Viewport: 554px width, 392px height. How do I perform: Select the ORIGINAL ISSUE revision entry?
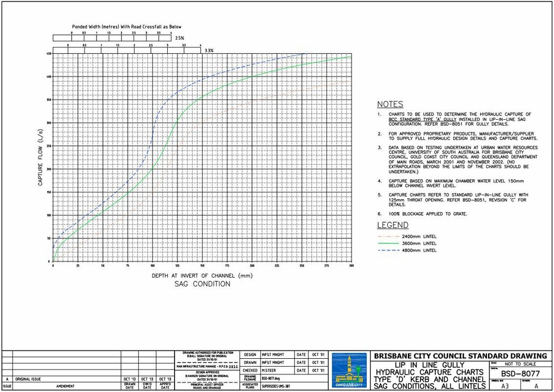pyautogui.click(x=31, y=379)
